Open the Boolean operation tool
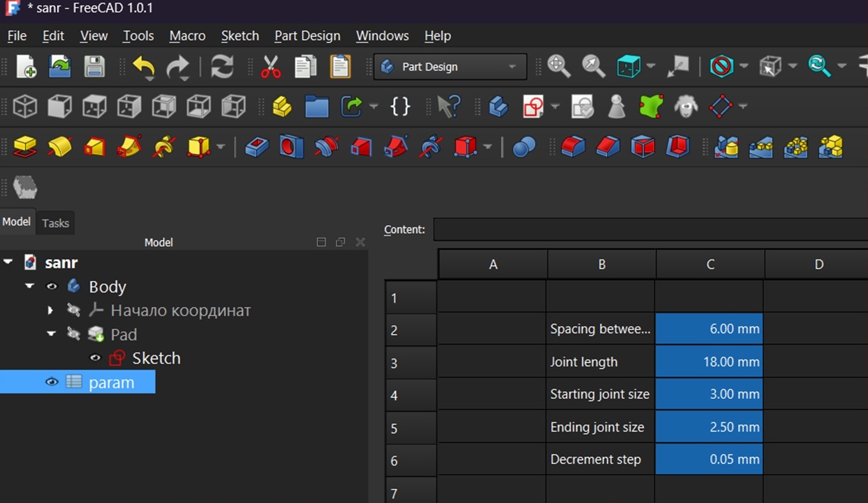Screen dimensions: 868x503 524,146
